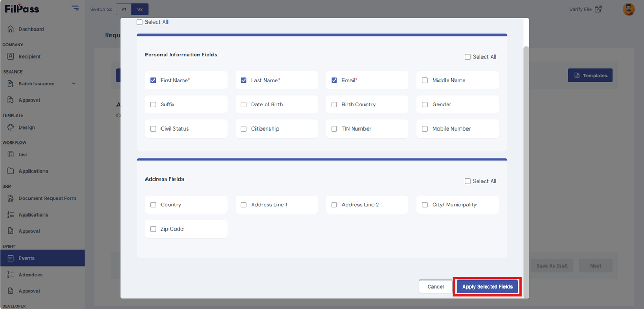Click the Events calendar icon

11,258
